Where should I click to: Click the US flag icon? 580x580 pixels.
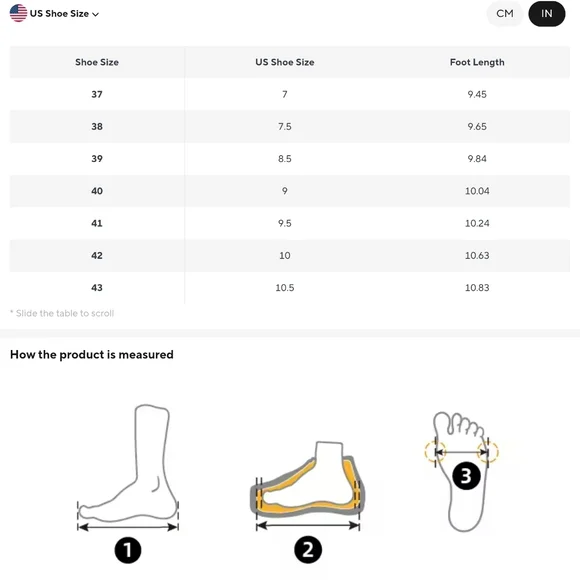tap(18, 13)
